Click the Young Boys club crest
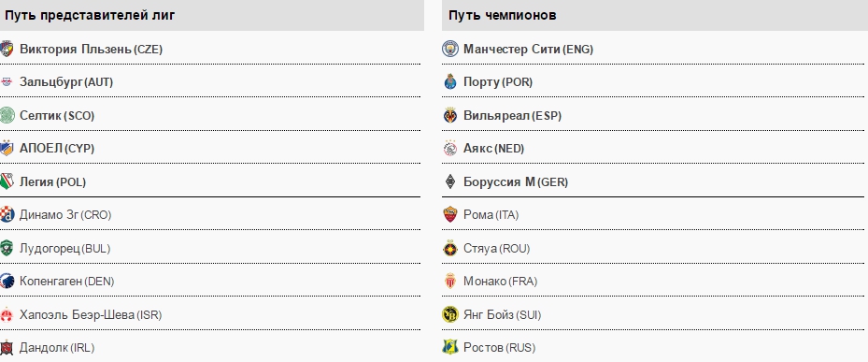Image resolution: width=868 pixels, height=362 pixels. (x=450, y=314)
